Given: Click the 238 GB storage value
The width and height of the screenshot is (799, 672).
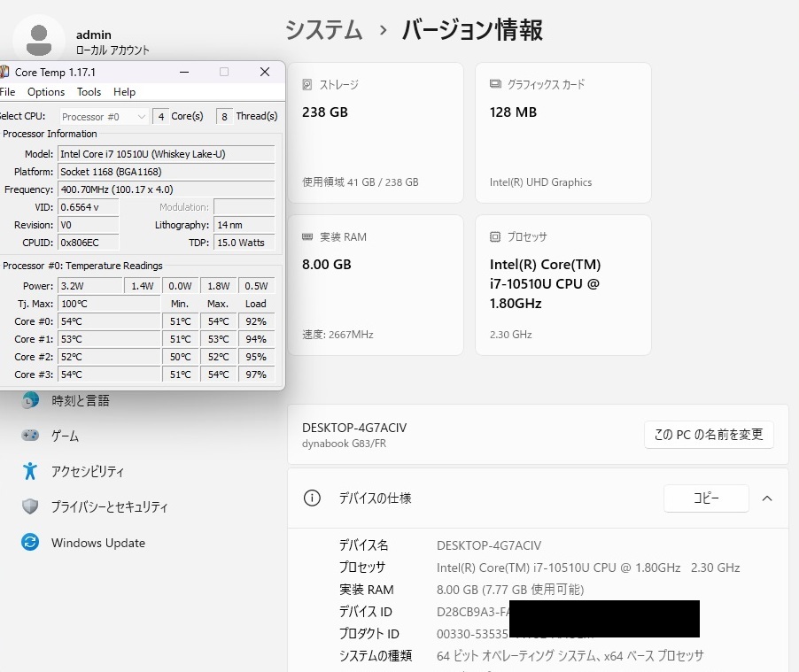Looking at the screenshot, I should point(324,112).
